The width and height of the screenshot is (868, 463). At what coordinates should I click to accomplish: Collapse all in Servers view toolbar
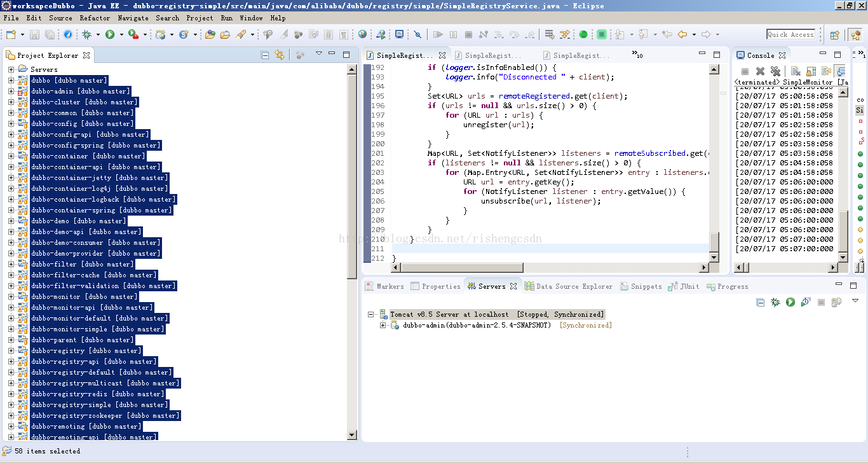pos(760,302)
